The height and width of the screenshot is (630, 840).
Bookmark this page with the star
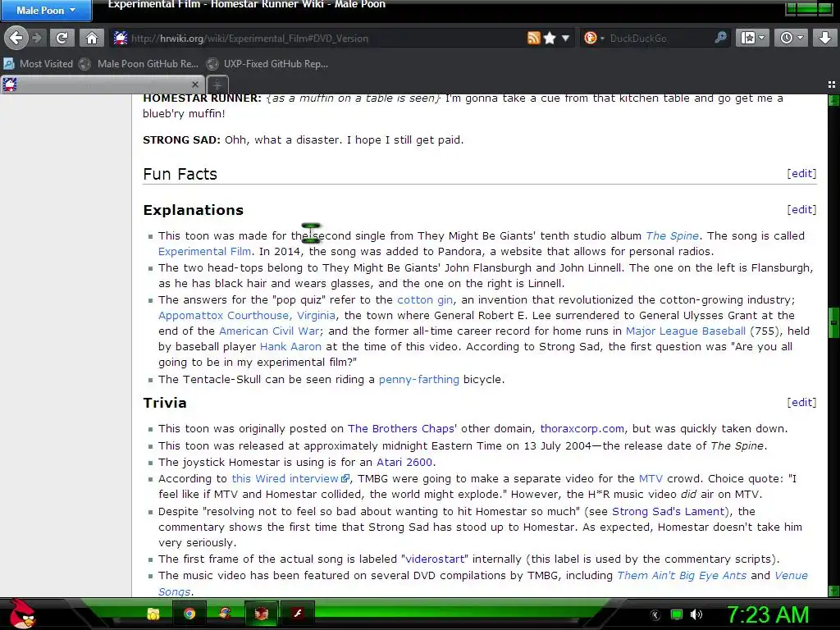550,38
